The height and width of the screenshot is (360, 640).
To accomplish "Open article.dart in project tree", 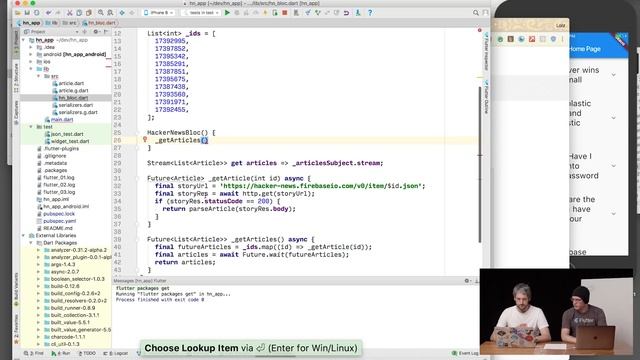I will click(71, 83).
